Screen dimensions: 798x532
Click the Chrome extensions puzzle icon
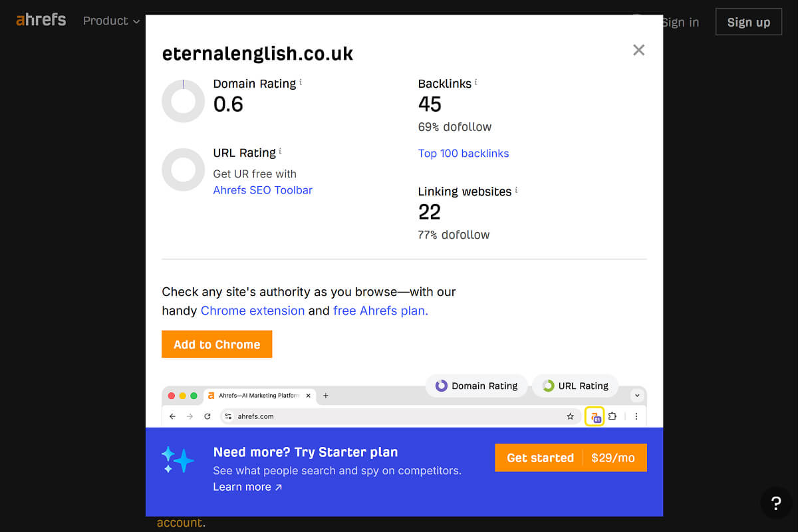[x=612, y=416]
